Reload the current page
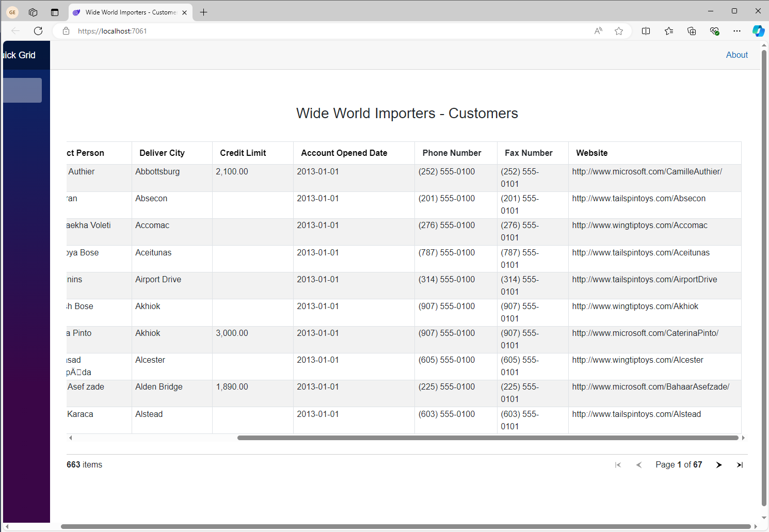Image resolution: width=769 pixels, height=532 pixels. [38, 31]
